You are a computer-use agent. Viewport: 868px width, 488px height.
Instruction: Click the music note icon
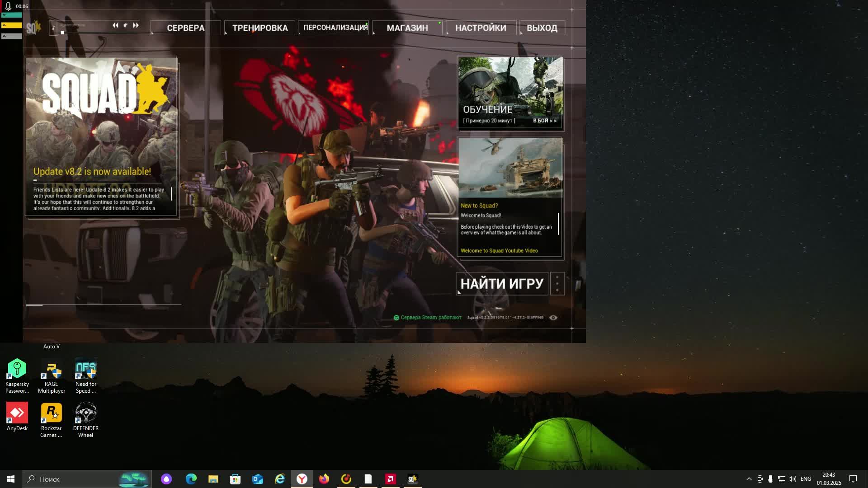54,28
